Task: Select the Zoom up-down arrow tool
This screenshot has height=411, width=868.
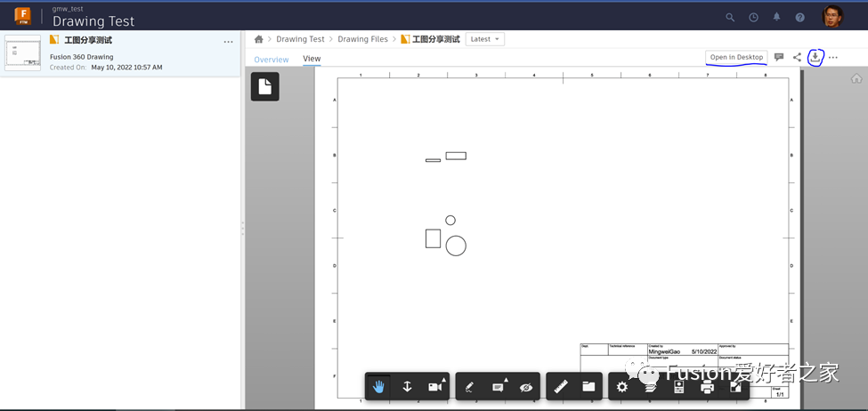Action: click(x=407, y=387)
